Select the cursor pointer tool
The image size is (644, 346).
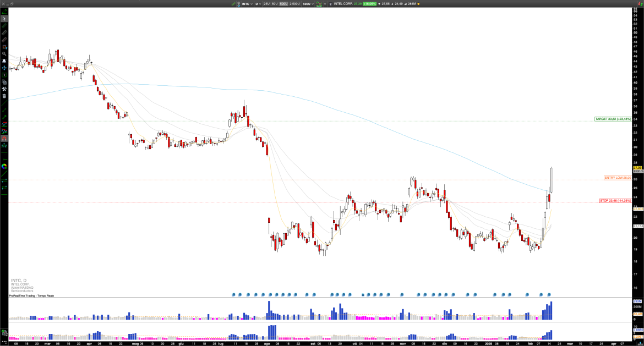[4, 18]
